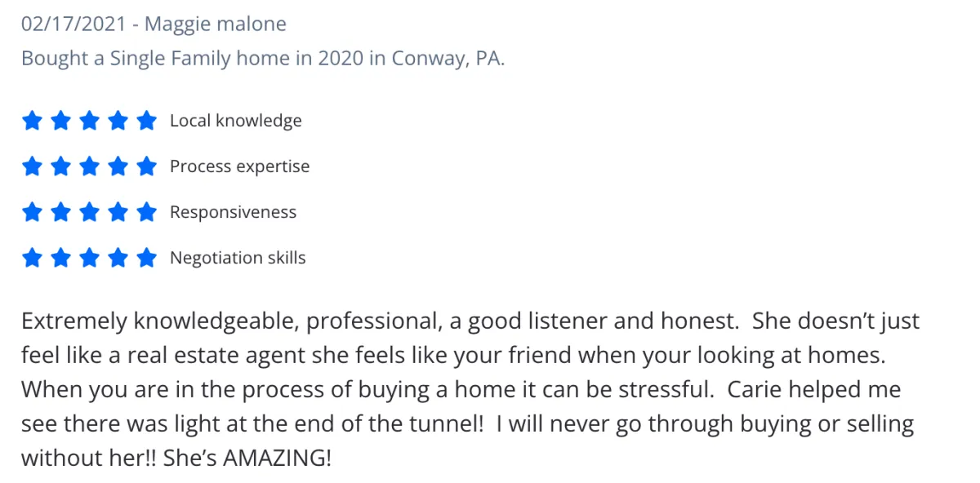
Task: Click the first star of Process expertise
Action: pyautogui.click(x=32, y=166)
